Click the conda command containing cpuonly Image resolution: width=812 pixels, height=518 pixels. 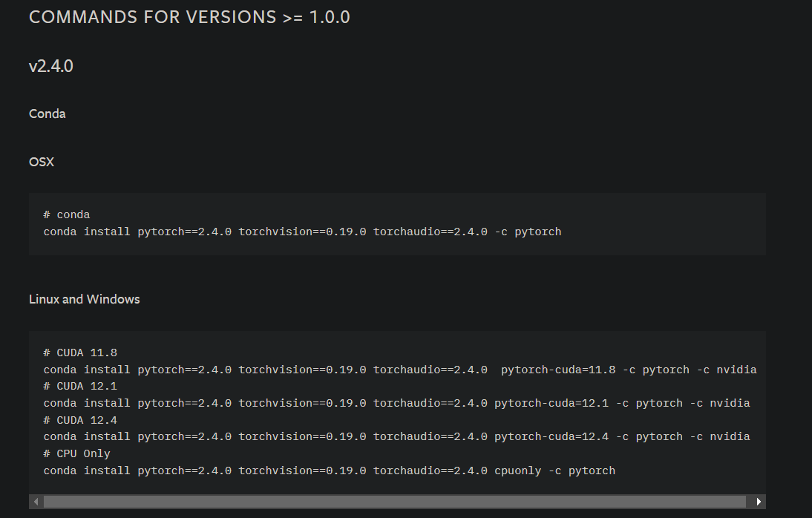click(x=330, y=471)
